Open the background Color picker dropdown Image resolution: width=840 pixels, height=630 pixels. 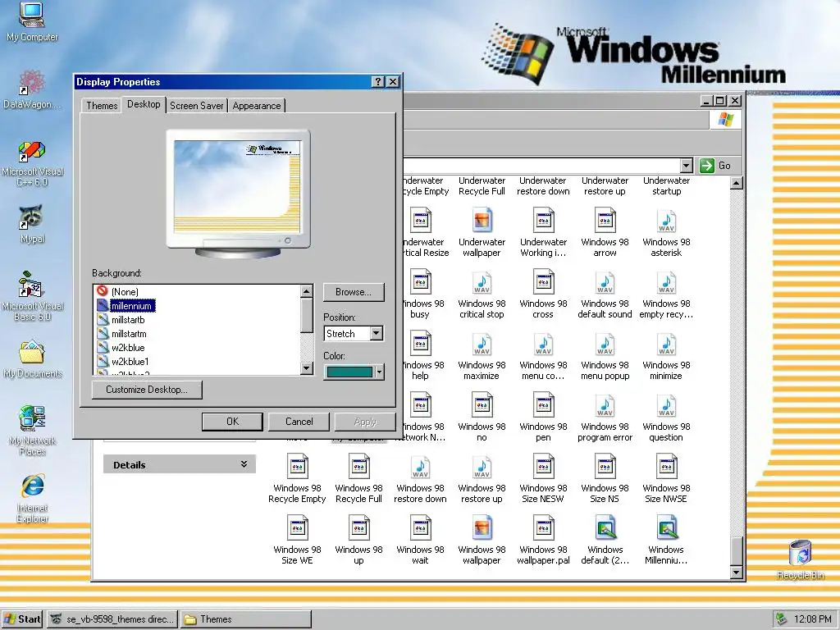coord(380,372)
